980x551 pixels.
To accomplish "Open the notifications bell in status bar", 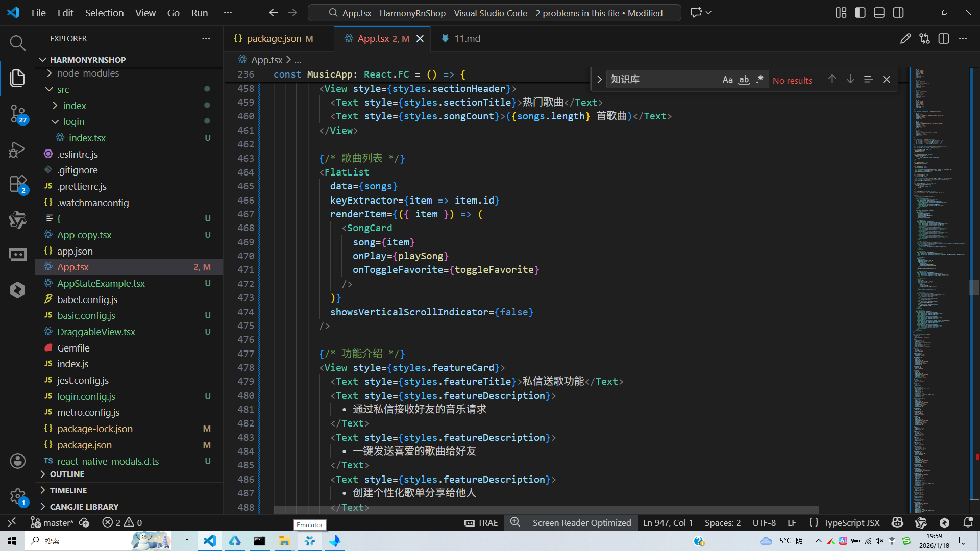I will [968, 522].
